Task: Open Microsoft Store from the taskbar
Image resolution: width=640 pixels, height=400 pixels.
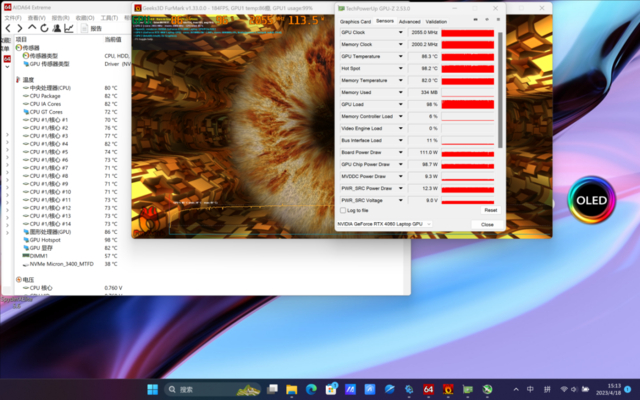Action: click(x=331, y=389)
